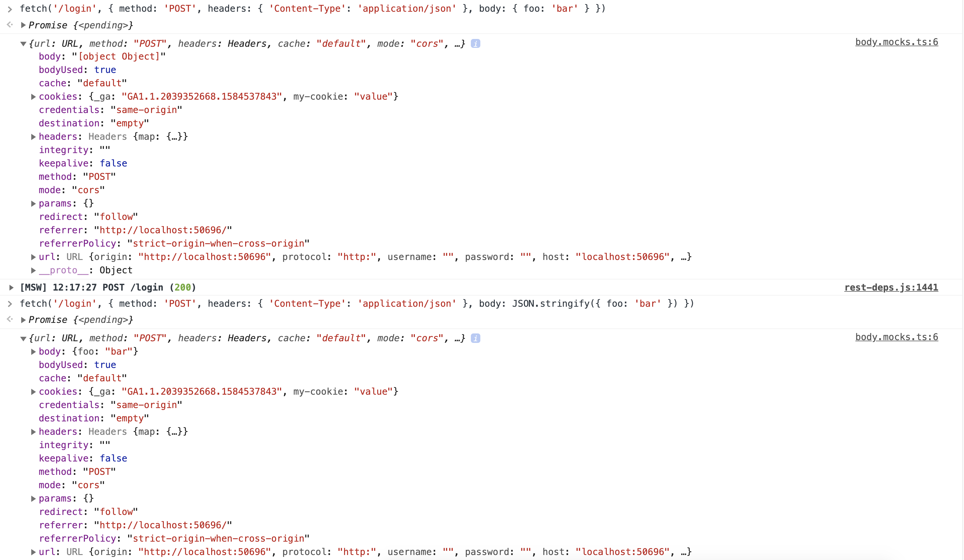Collapse the first expanded request object
The image size is (964, 560).
24,43
